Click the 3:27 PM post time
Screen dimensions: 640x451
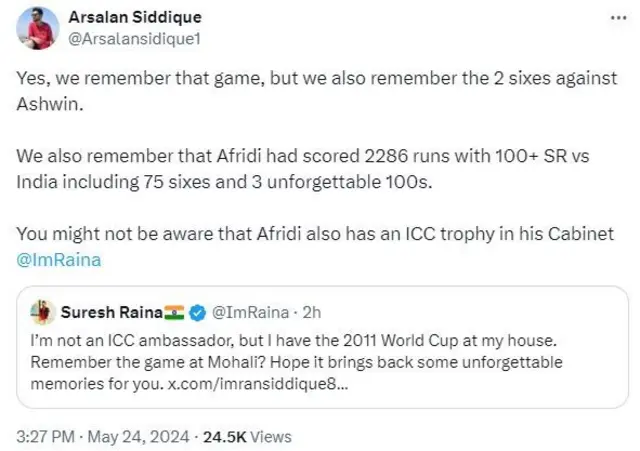[x=49, y=436]
